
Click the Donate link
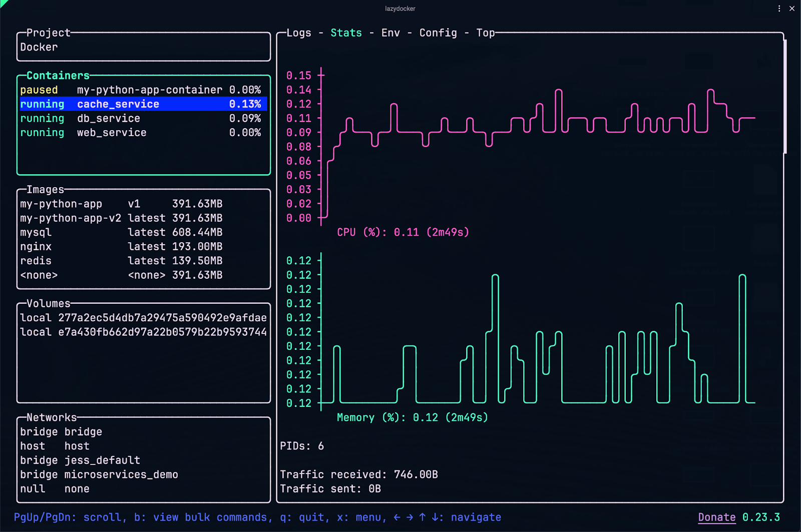pyautogui.click(x=716, y=517)
